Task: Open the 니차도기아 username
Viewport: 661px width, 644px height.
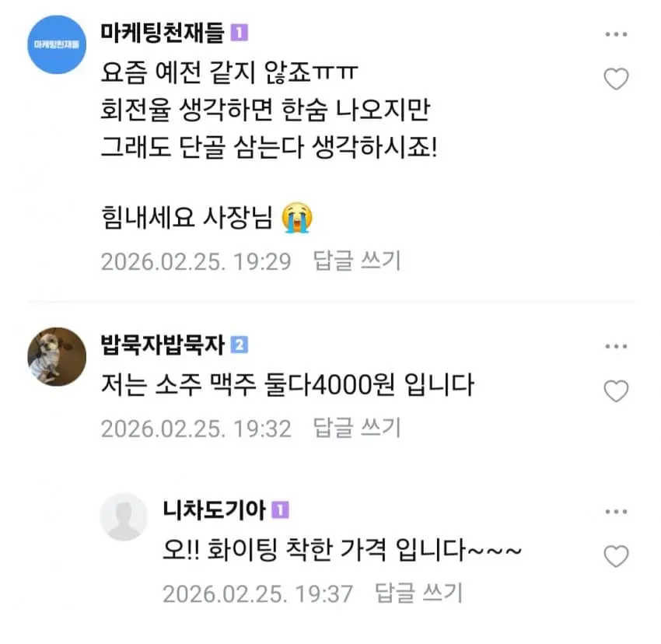Action: click(x=214, y=510)
